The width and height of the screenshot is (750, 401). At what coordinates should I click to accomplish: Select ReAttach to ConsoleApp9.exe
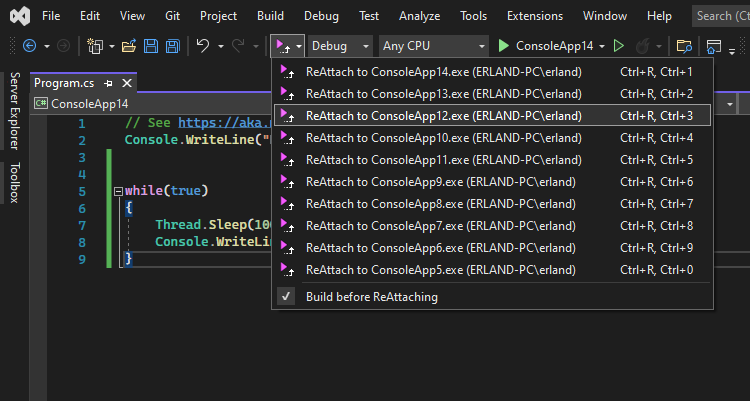492,182
